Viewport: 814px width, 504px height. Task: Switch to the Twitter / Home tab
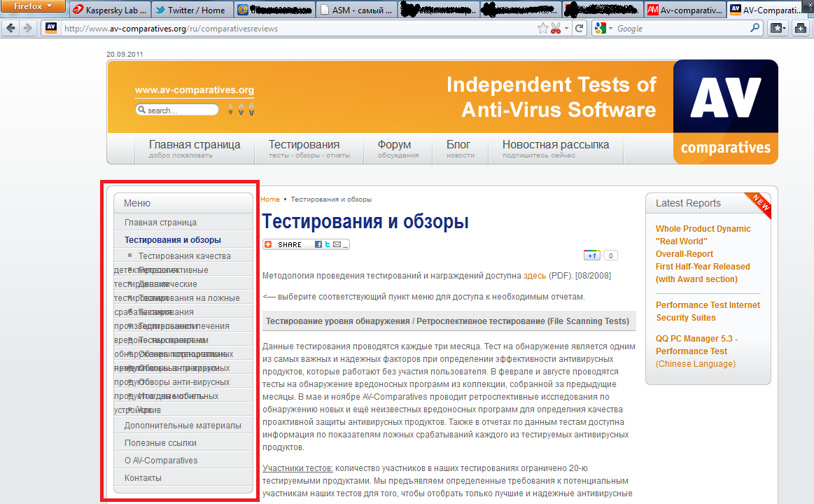point(190,10)
